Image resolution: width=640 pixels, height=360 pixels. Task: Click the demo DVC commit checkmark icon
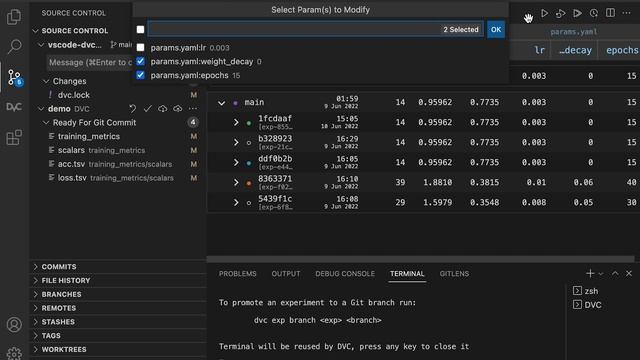[148, 109]
